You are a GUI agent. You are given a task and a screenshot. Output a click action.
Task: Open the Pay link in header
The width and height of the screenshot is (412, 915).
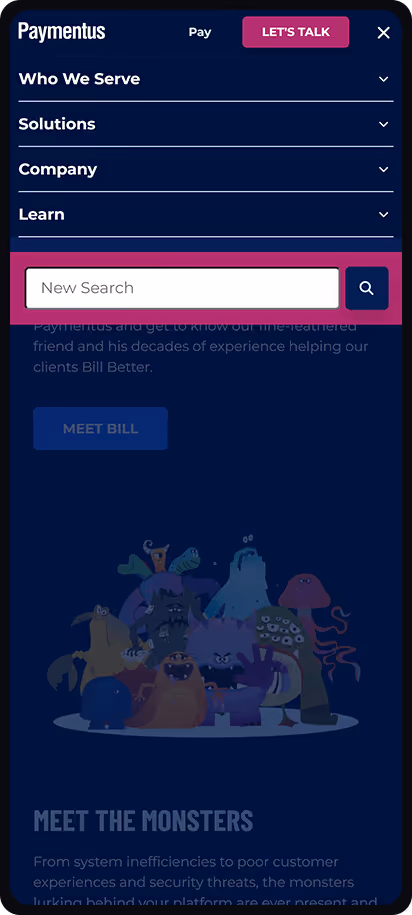[200, 33]
